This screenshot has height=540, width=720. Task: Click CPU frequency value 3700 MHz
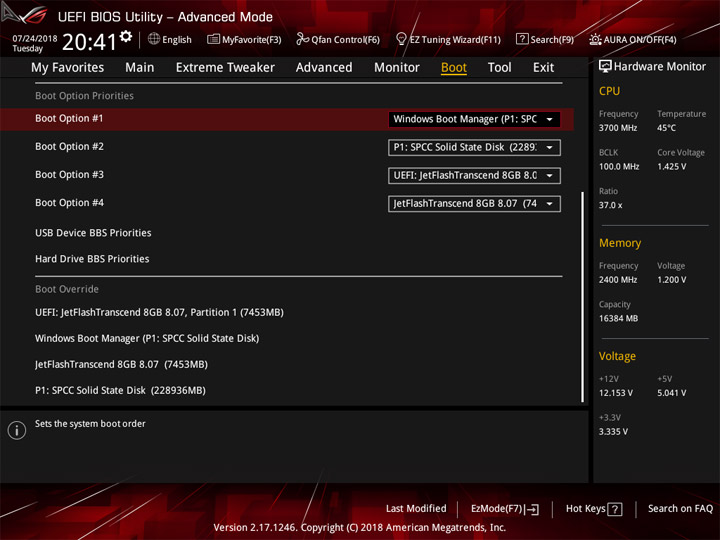click(x=618, y=128)
